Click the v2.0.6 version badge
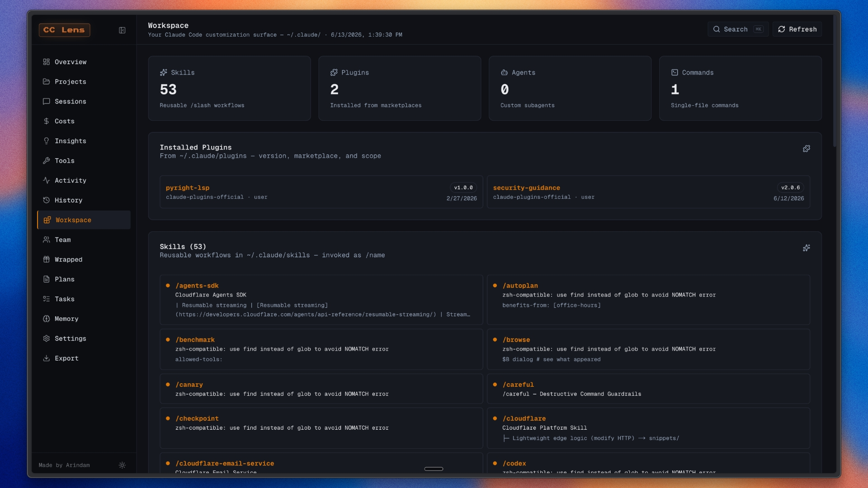The width and height of the screenshot is (868, 488). click(x=790, y=188)
